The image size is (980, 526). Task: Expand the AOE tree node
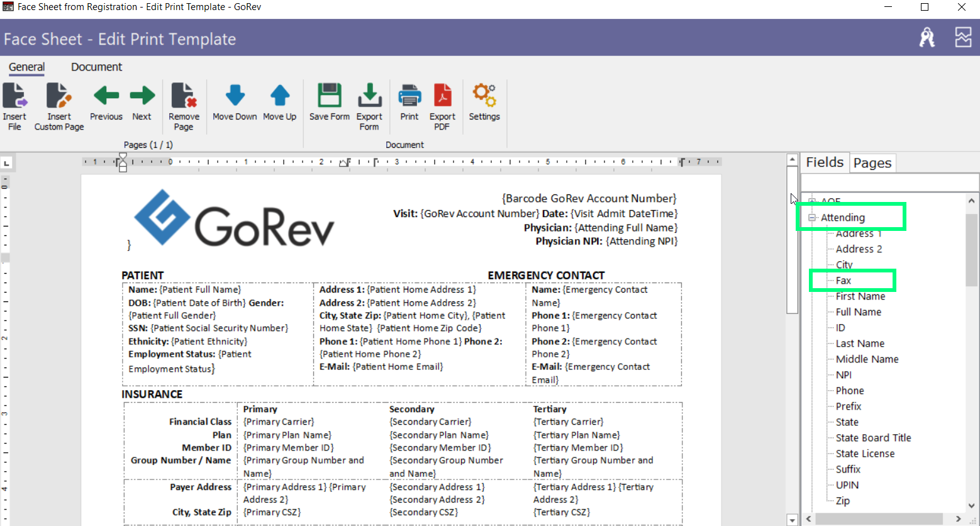(812, 201)
